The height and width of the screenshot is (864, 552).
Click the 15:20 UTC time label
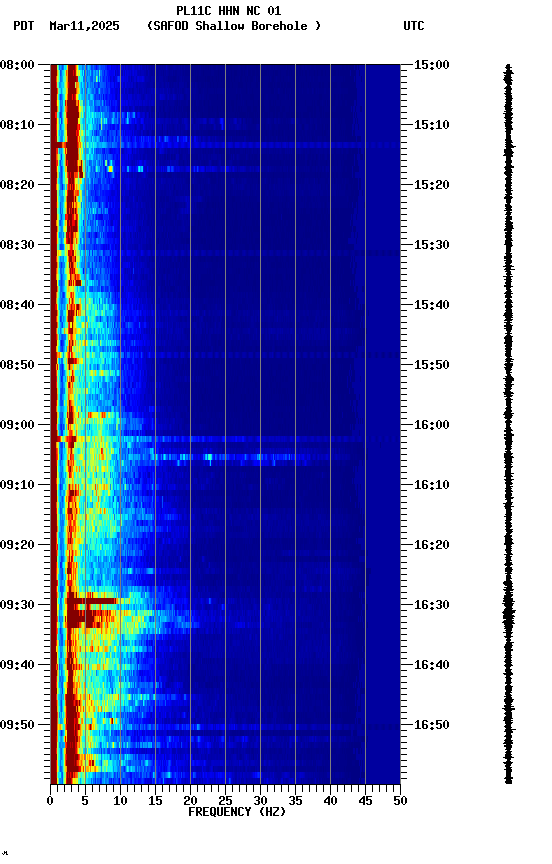click(x=432, y=185)
